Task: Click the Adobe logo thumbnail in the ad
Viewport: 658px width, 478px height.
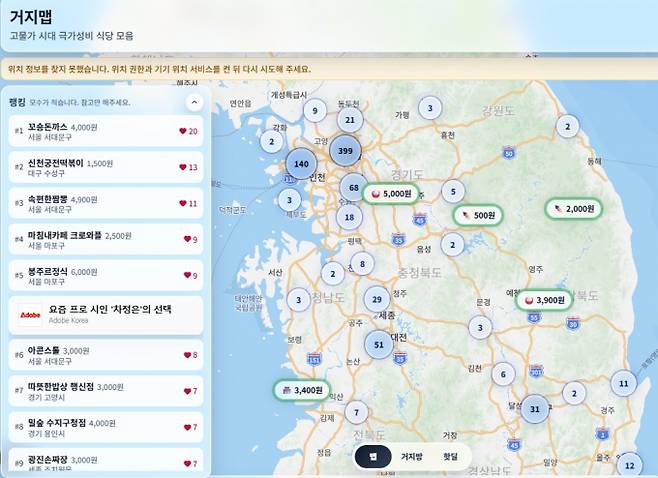Action: [30, 315]
